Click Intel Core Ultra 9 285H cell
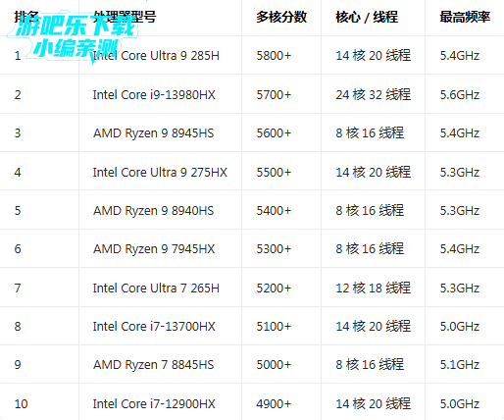This screenshot has width=504, height=420. click(156, 56)
